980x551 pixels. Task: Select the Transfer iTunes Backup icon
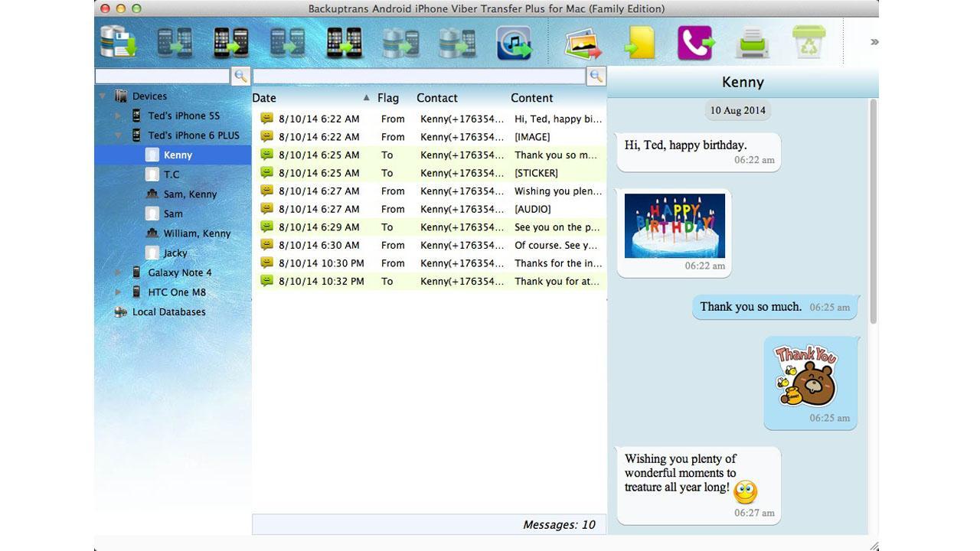[x=514, y=42]
